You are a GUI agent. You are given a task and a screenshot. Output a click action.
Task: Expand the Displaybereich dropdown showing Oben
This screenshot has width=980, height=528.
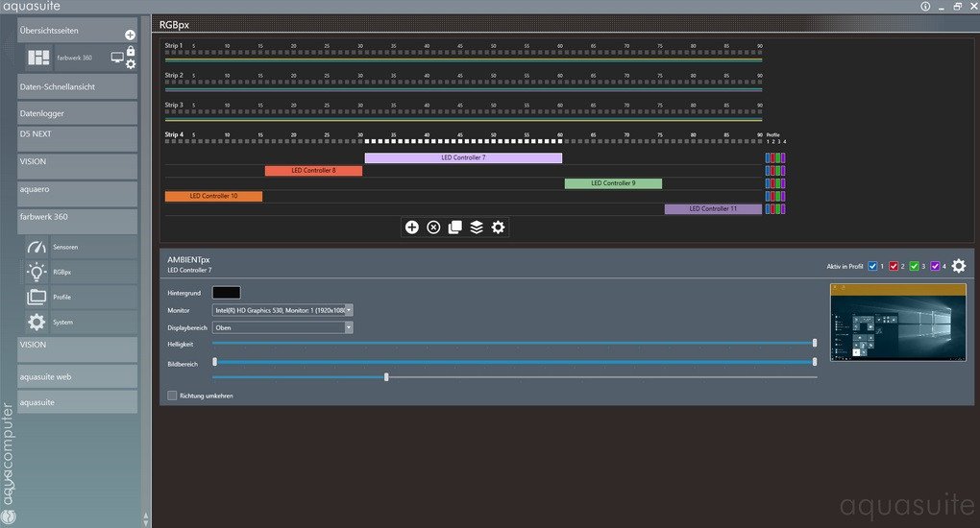point(349,327)
